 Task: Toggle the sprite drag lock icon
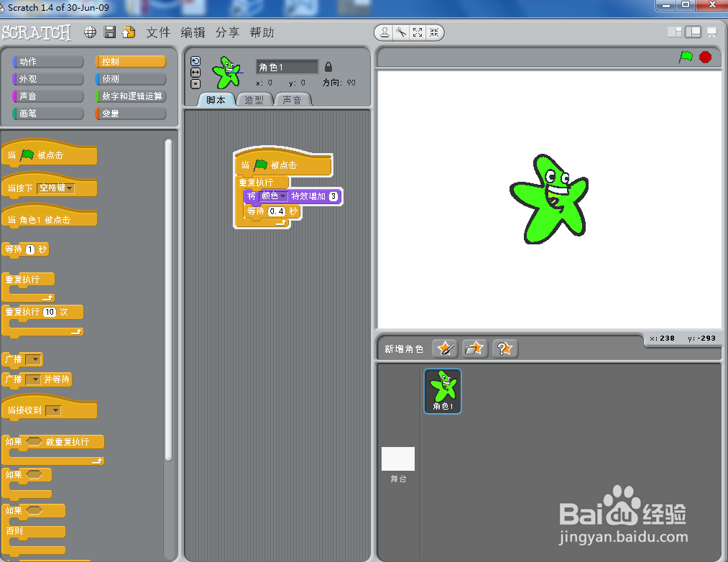coord(328,67)
